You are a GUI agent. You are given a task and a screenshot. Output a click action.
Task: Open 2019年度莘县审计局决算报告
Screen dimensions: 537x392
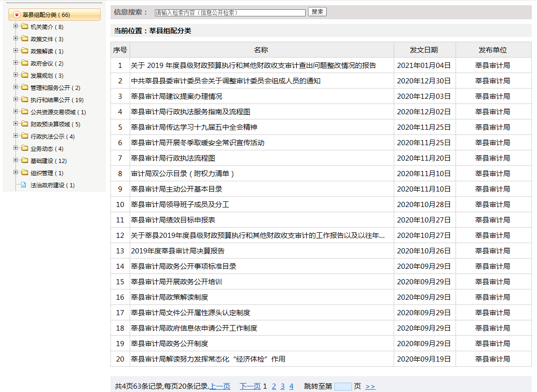pyautogui.click(x=178, y=251)
